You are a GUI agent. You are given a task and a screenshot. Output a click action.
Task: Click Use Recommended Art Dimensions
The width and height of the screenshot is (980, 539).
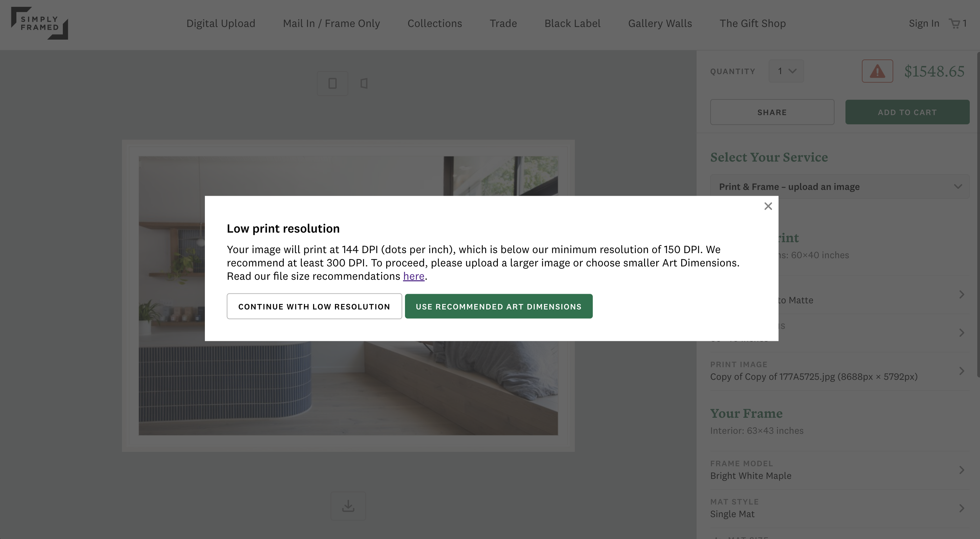(499, 306)
